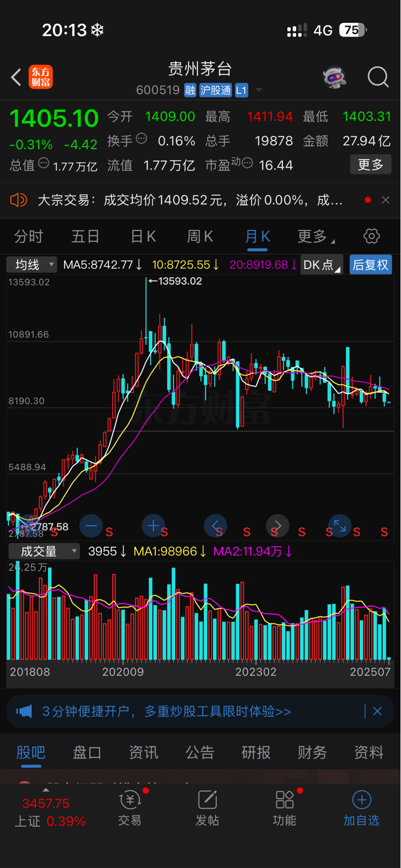Expand the stock title dropdown arrow
This screenshot has width=401, height=868.
pos(258,90)
